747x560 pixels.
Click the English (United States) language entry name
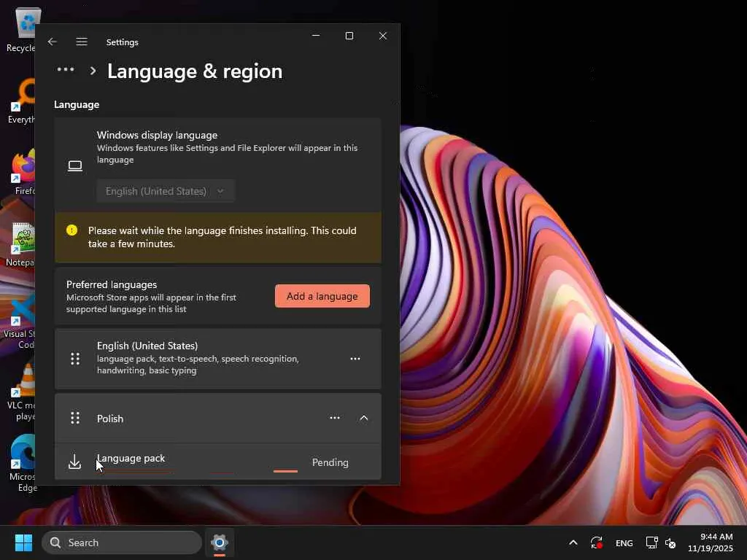pyautogui.click(x=147, y=346)
